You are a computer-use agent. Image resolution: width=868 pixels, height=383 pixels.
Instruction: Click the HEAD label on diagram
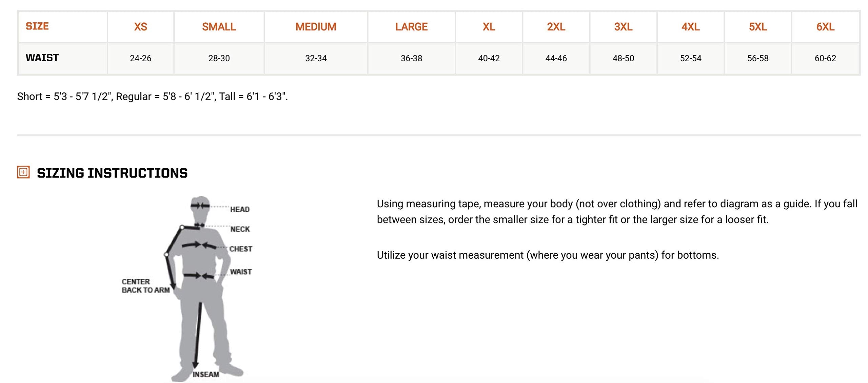coord(240,209)
